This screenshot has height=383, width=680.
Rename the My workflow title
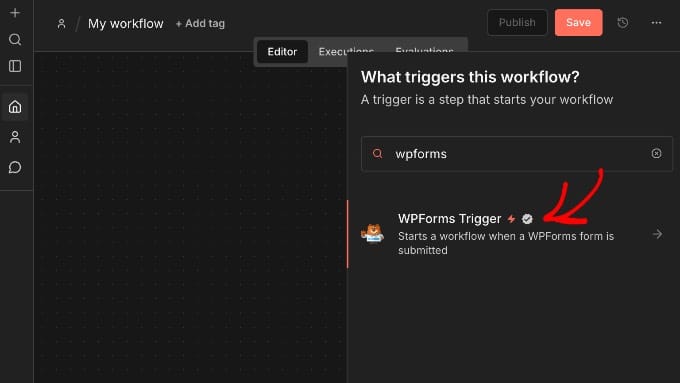pos(126,23)
